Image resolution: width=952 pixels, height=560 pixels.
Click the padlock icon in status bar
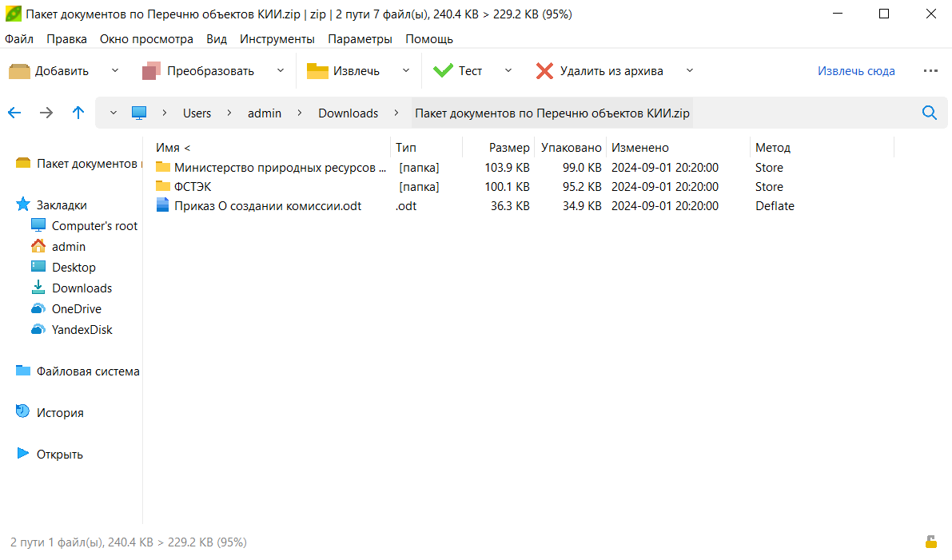click(930, 542)
